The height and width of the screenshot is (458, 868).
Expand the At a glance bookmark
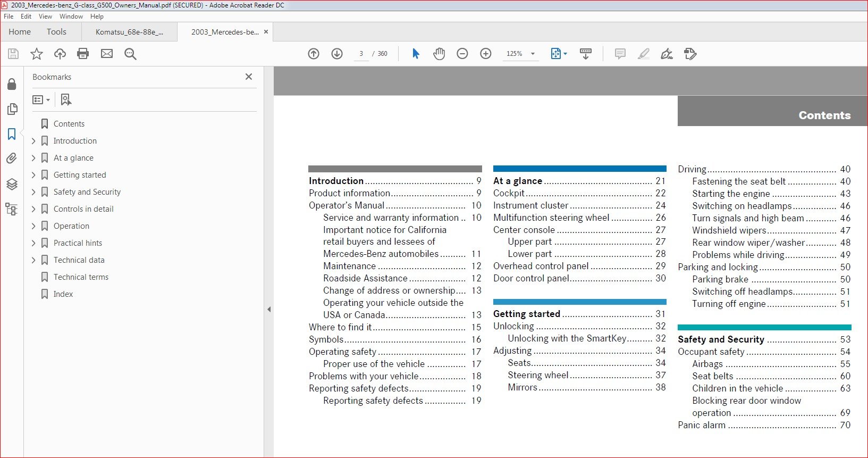(x=33, y=158)
